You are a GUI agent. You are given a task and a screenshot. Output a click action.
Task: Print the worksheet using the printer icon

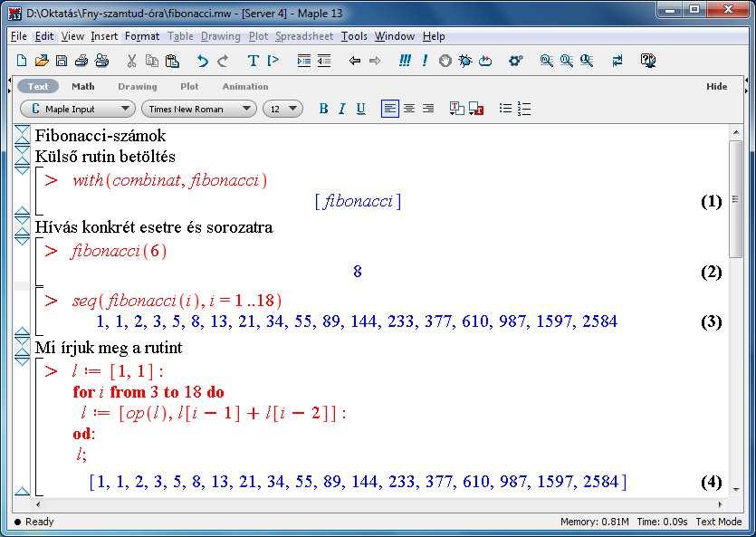(81, 61)
